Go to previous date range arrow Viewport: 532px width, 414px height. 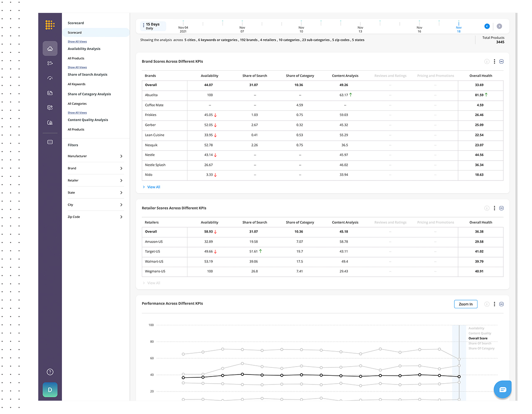(487, 26)
